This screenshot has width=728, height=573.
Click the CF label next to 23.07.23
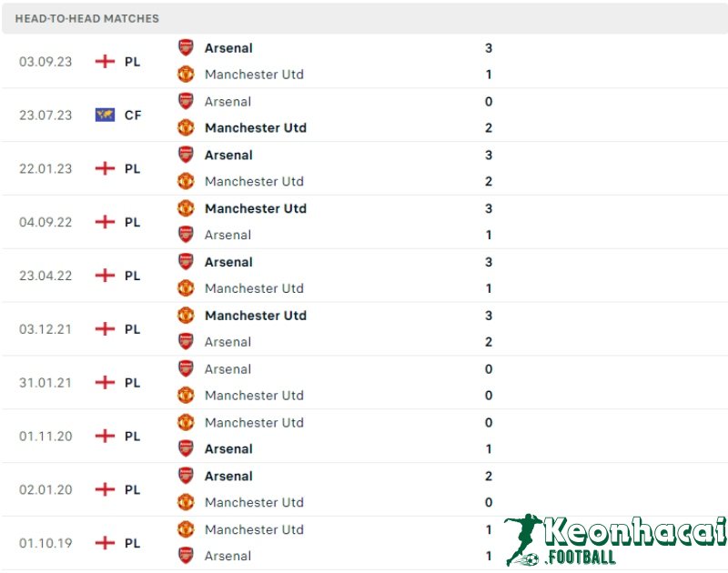pos(132,115)
